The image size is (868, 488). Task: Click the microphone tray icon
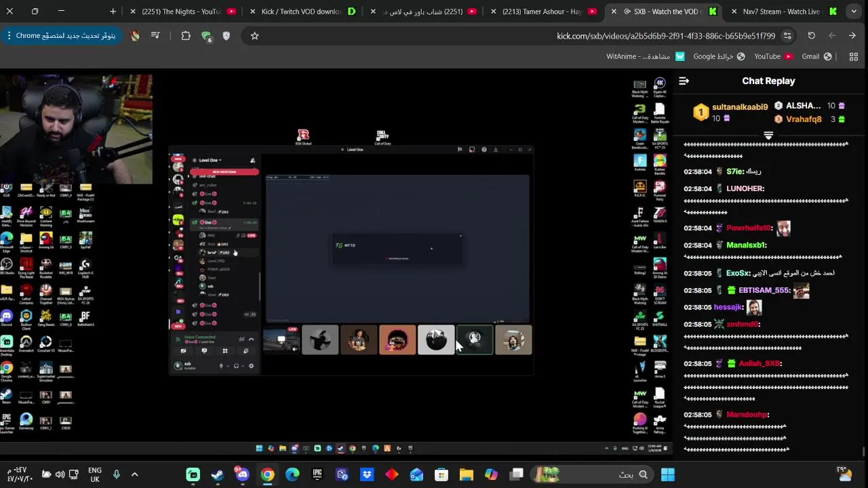(x=116, y=474)
